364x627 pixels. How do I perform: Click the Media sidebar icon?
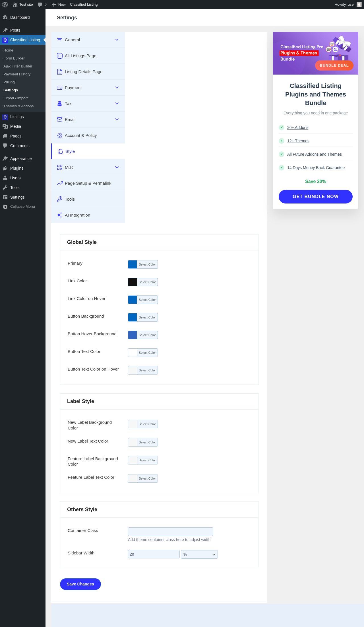5,126
